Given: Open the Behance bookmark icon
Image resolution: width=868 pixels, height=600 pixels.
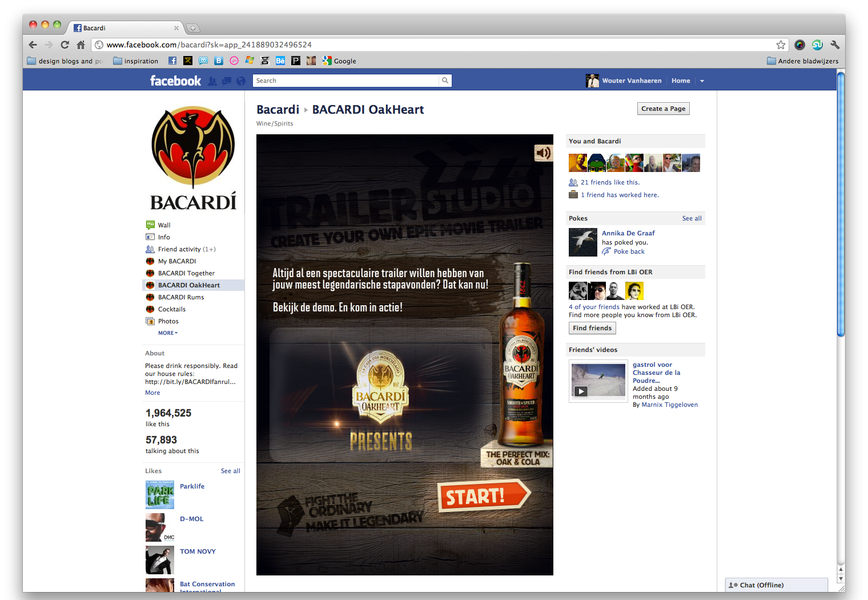Looking at the screenshot, I should point(280,61).
